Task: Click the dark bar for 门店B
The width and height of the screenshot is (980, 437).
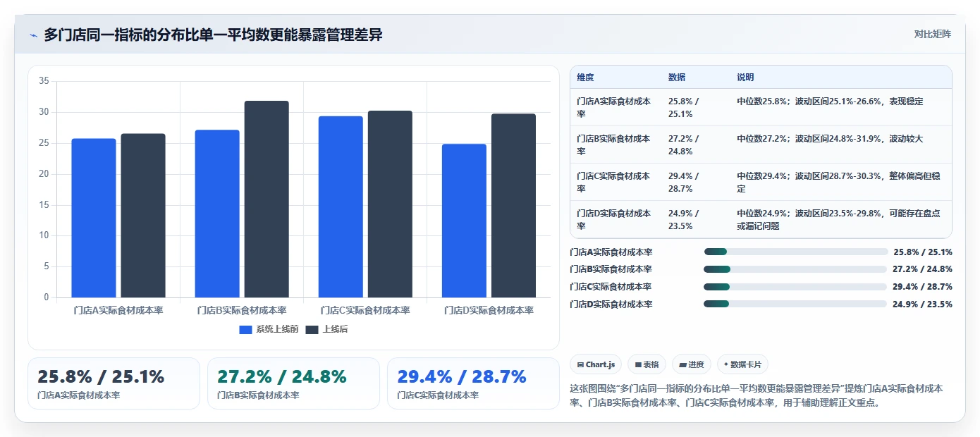Action: point(267,199)
